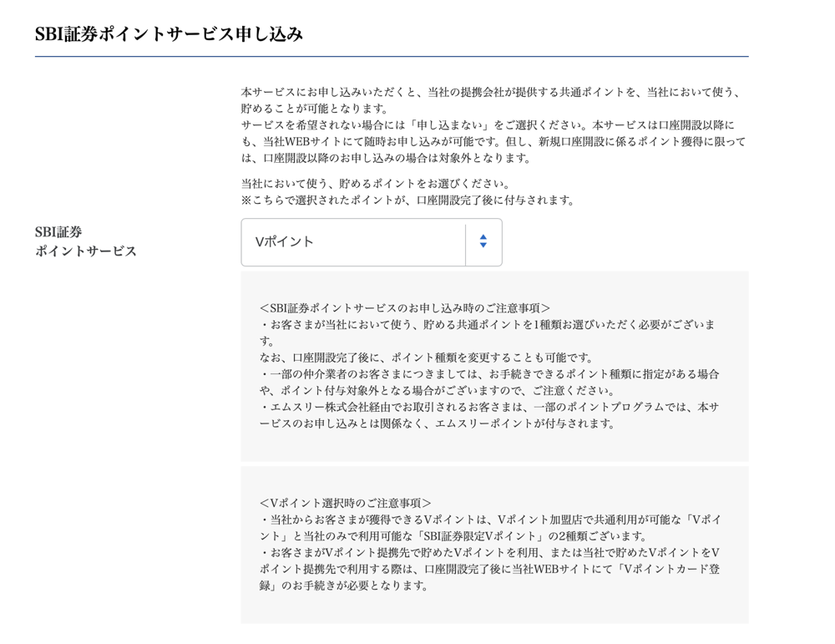This screenshot has height=644, width=835.
Task: Click the line starting ※こちらで選択されたポイントが
Action: click(x=408, y=200)
